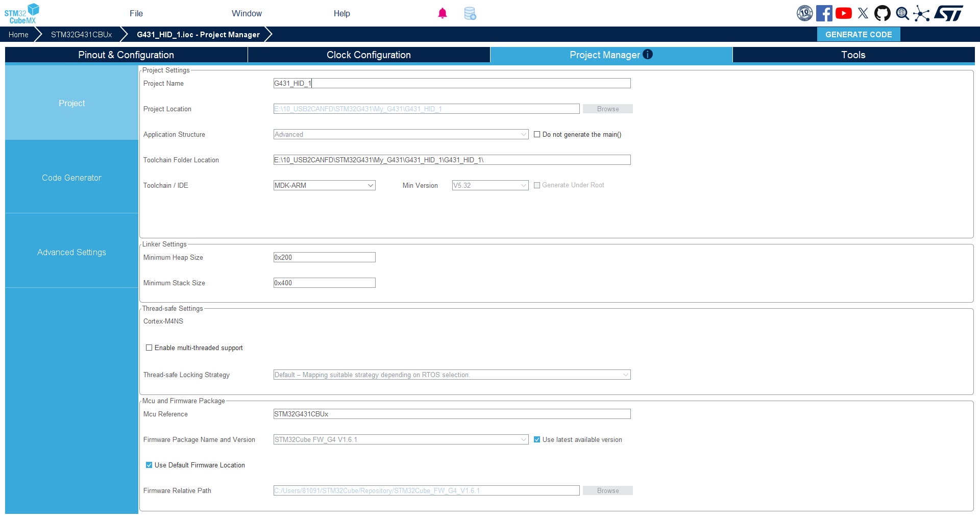Go to Home breadcrumb
Viewport: 980px width, 519px height.
18,34
